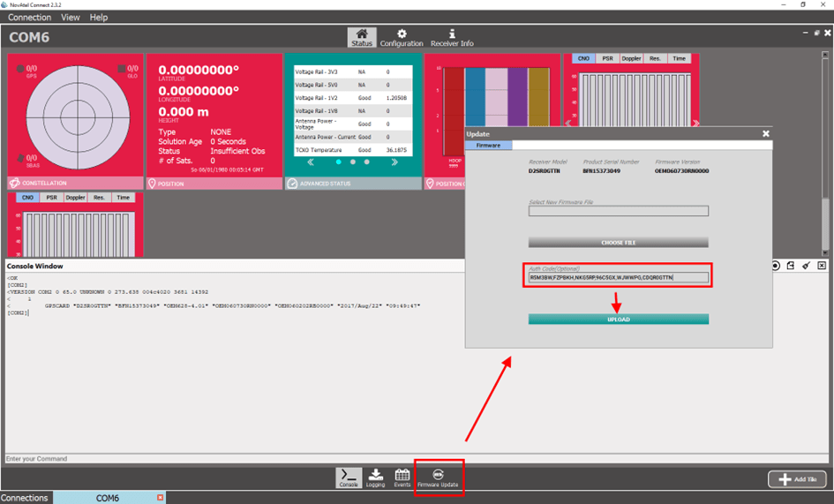Image resolution: width=834 pixels, height=504 pixels.
Task: Click the Voltage Rail - 1V2 row
Action: point(353,98)
